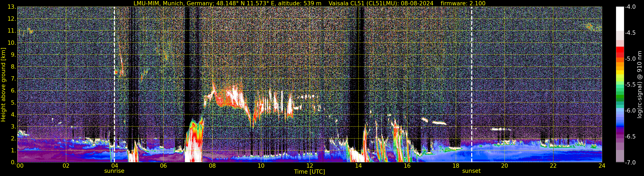Click the -5.5 colorbar tick label

[630, 85]
